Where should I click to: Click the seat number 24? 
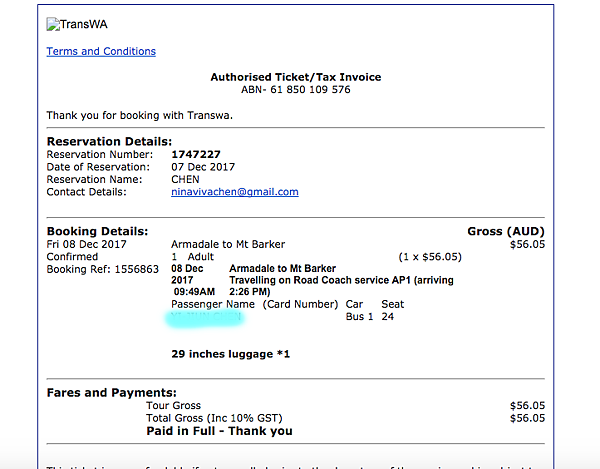pos(388,316)
